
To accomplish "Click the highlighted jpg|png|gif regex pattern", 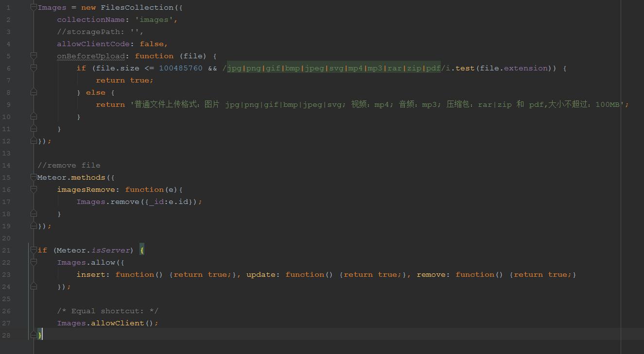I will [x=334, y=68].
